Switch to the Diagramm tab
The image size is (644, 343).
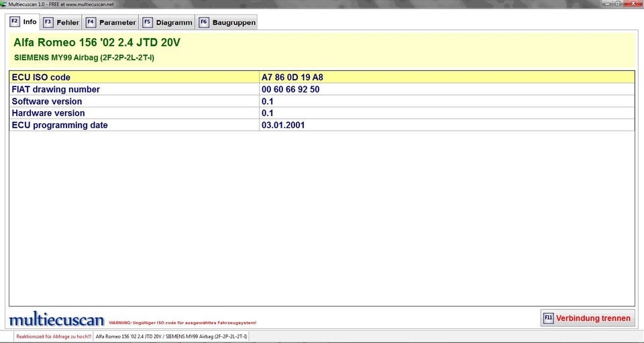pos(168,23)
